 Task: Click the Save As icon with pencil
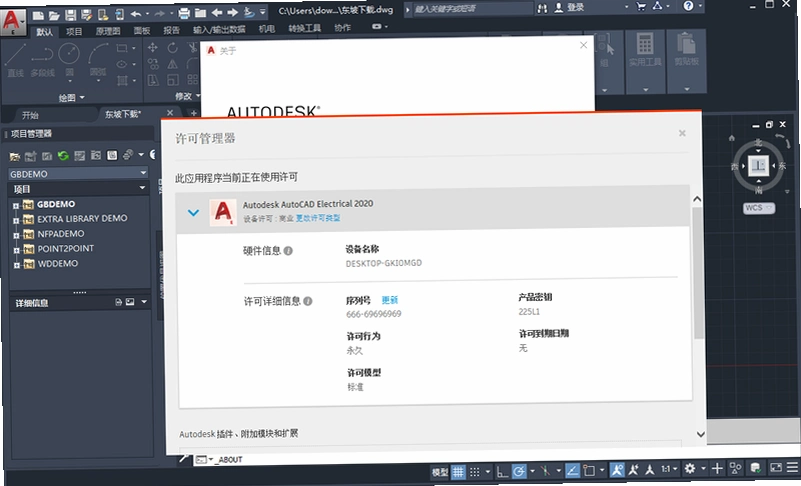coord(86,15)
